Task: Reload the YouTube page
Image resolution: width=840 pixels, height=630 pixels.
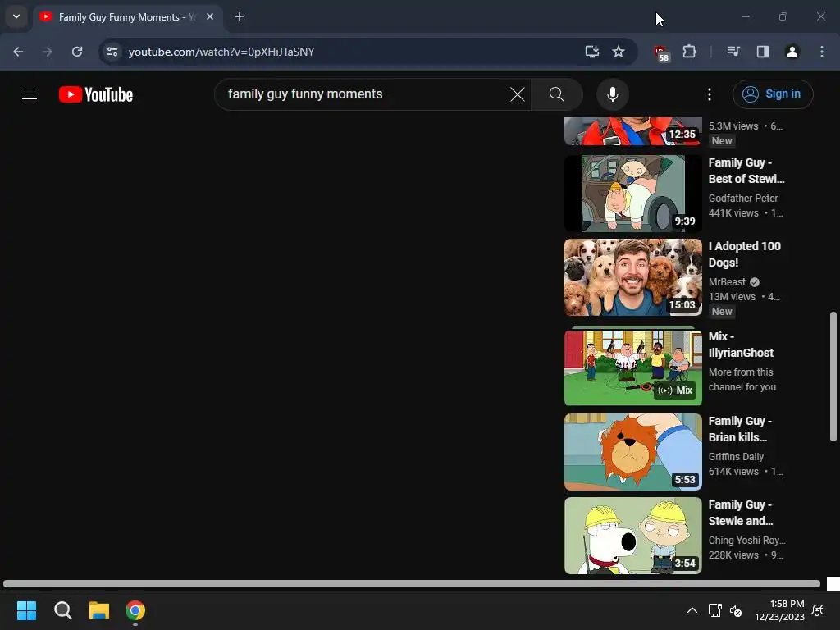Action: pos(77,52)
